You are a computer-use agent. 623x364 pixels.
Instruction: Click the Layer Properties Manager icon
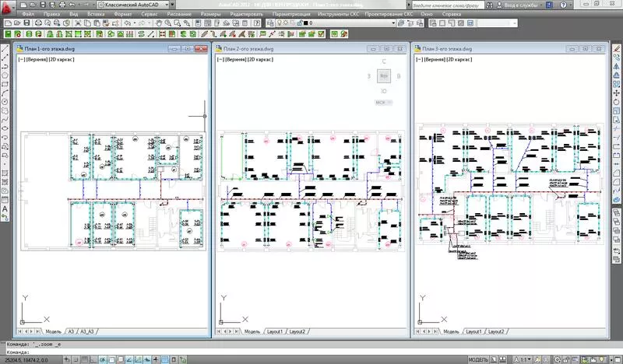tap(270, 23)
